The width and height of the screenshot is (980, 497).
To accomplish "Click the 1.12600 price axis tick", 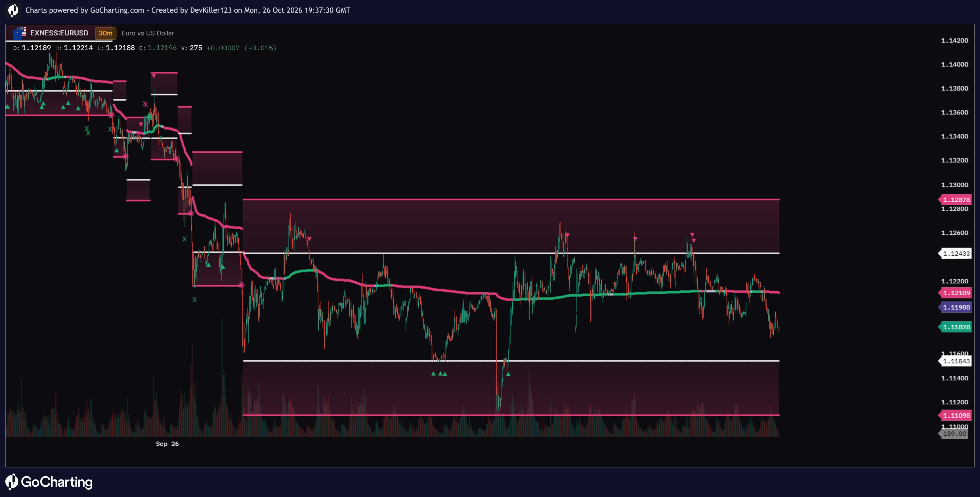I will coord(954,233).
